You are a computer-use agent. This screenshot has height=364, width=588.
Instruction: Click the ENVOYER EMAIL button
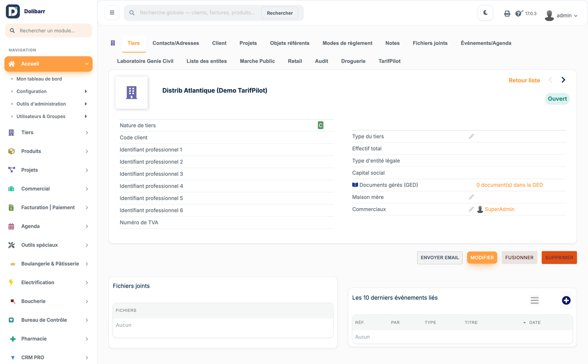[x=440, y=258]
